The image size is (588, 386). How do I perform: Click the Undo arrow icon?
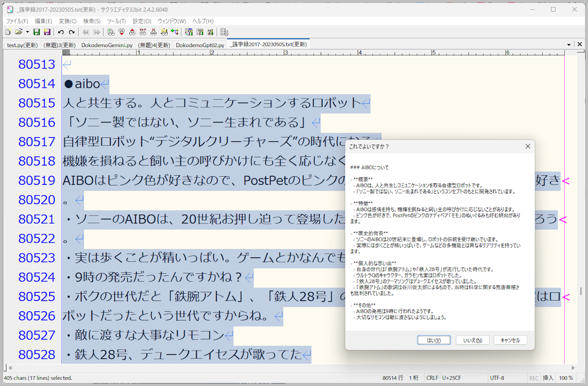pyautogui.click(x=61, y=32)
